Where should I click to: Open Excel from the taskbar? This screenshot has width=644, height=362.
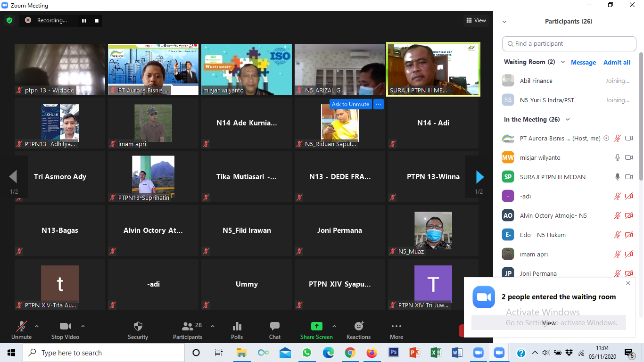tap(436, 353)
